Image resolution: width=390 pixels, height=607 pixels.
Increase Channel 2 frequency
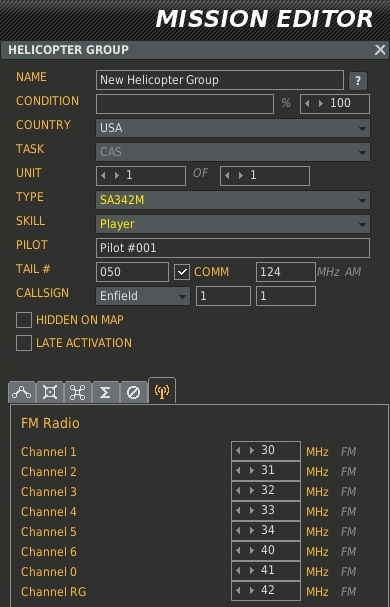pyautogui.click(x=252, y=471)
